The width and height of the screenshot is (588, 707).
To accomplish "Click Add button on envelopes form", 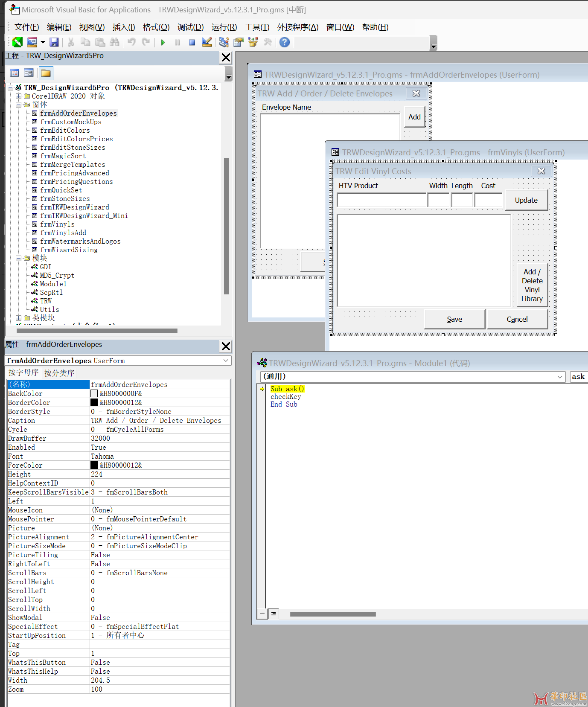I will 414,117.
